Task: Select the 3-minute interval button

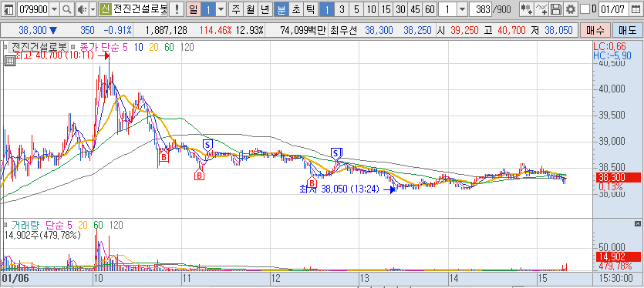Action: coord(342,9)
